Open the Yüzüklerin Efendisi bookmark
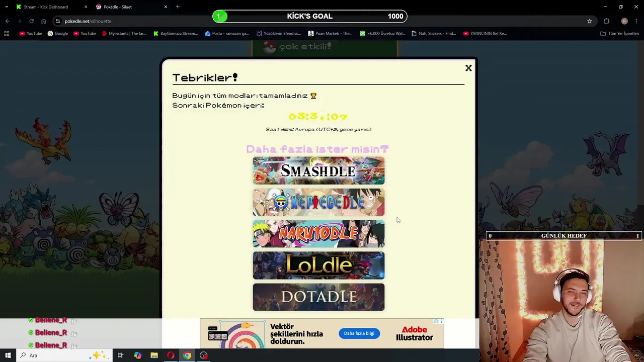This screenshot has width=644, height=362. [279, 34]
